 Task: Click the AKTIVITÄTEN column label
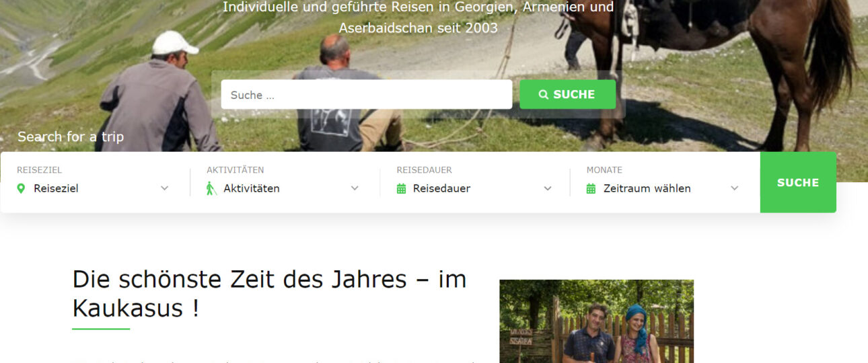pyautogui.click(x=236, y=170)
